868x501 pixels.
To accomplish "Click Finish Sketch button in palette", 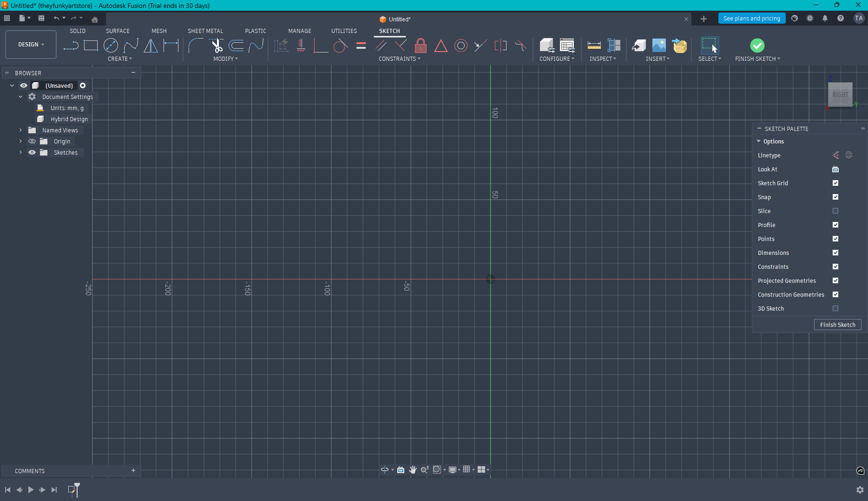I will pos(837,325).
